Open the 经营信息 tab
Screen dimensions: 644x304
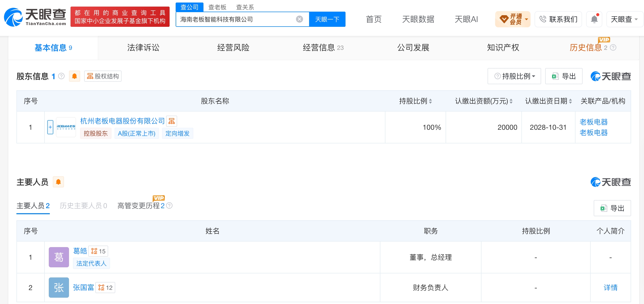click(x=323, y=48)
